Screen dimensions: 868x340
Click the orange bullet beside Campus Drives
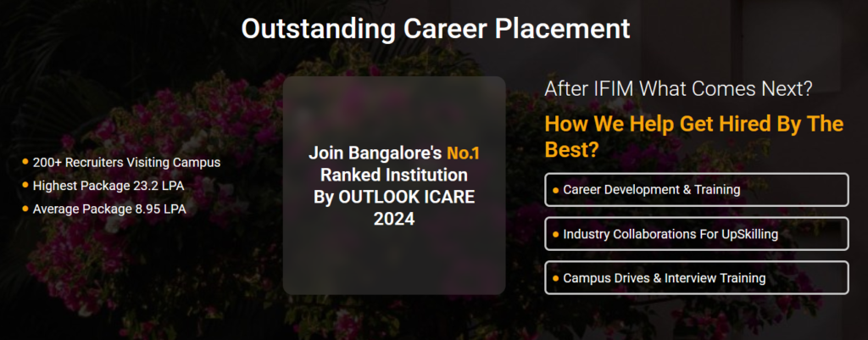556,278
